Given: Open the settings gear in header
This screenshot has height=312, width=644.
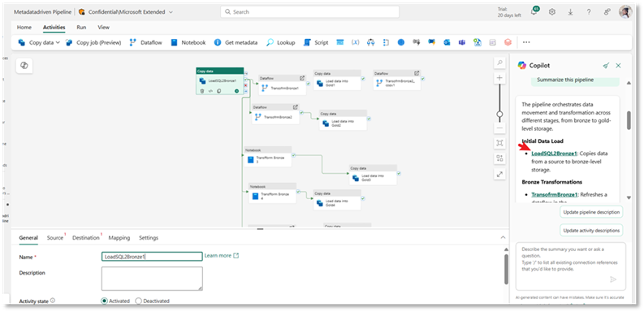Looking at the screenshot, I should (x=552, y=12).
